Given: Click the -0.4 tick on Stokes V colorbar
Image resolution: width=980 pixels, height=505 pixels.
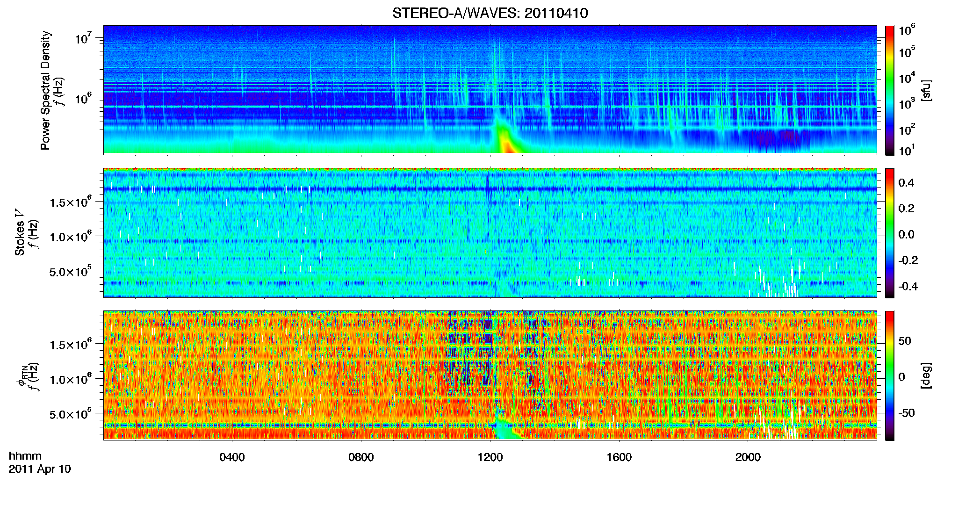Looking at the screenshot, I should (x=908, y=286).
